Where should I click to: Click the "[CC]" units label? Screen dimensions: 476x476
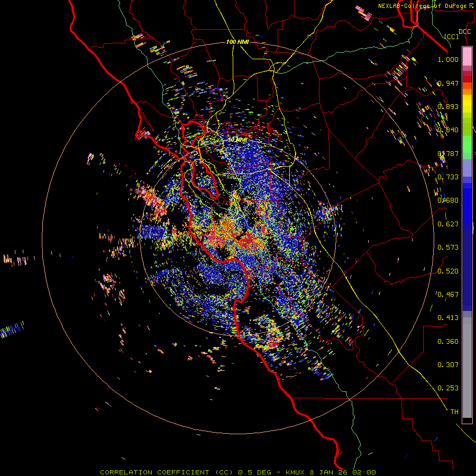coord(451,36)
